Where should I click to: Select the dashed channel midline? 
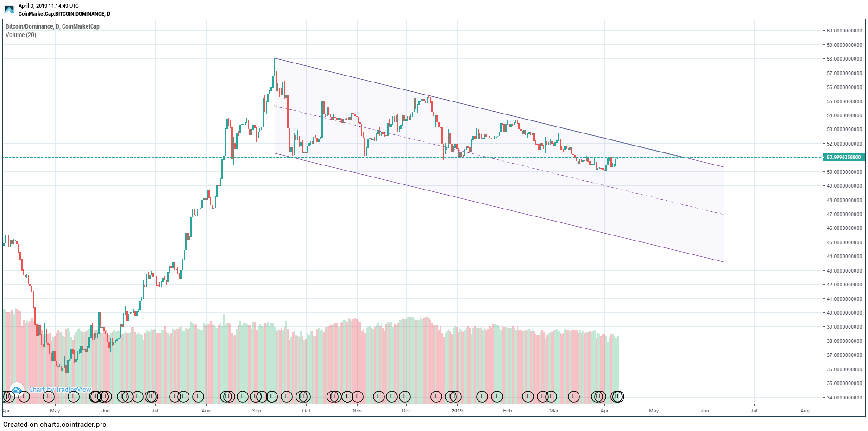click(x=509, y=162)
